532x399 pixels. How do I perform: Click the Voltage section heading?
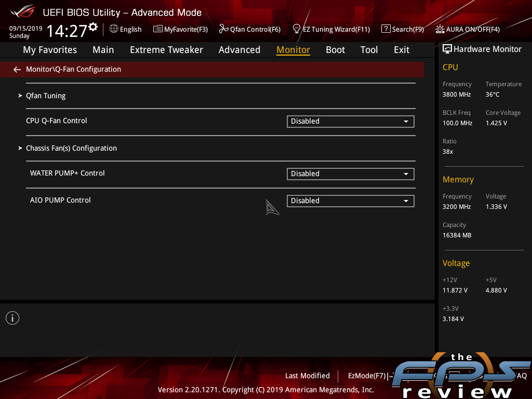456,263
